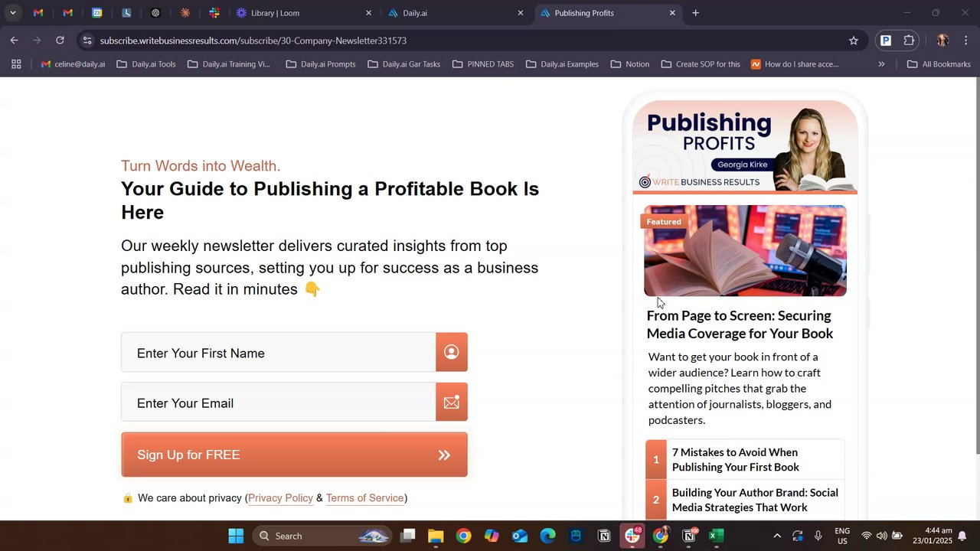
Task: Switch to the Slack pinned tab
Action: point(214,13)
